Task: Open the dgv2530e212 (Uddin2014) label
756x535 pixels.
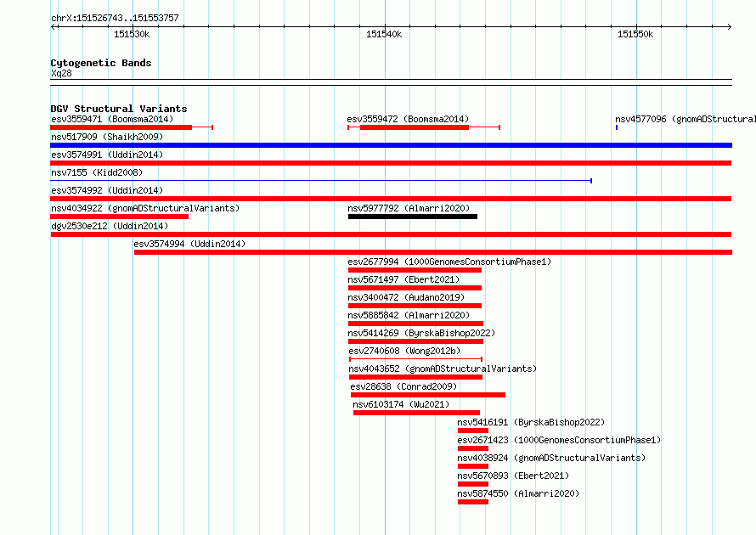Action: click(110, 226)
